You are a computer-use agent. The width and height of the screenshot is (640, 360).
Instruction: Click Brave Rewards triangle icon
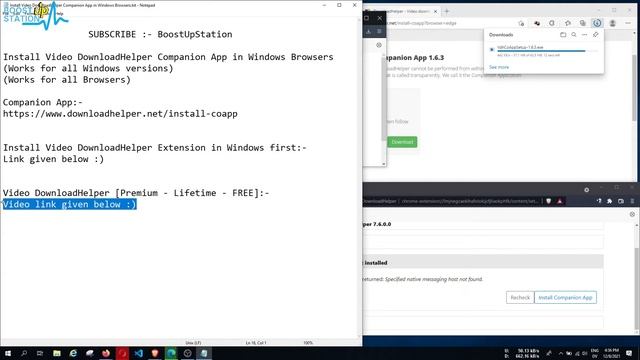point(560,201)
